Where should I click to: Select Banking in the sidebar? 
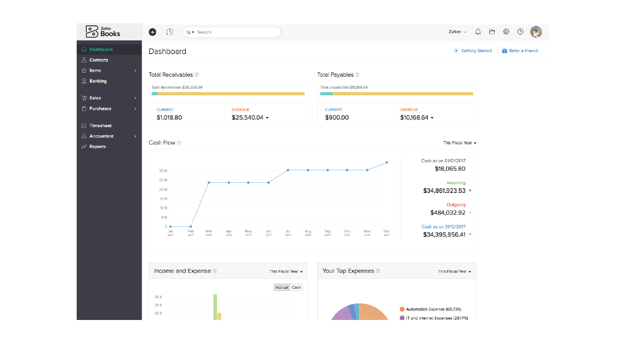(x=98, y=81)
